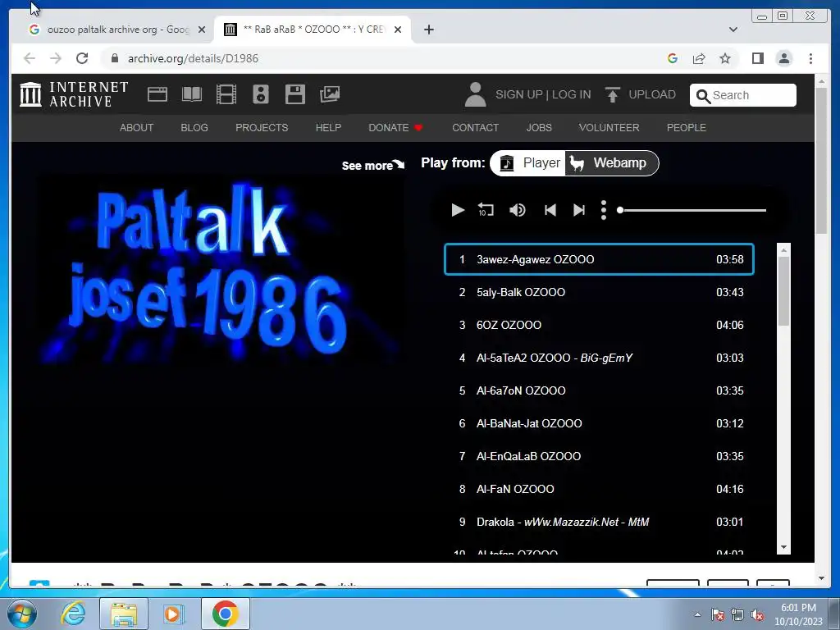This screenshot has height=630, width=840.
Task: Click the Upload arrow icon
Action: tap(612, 95)
